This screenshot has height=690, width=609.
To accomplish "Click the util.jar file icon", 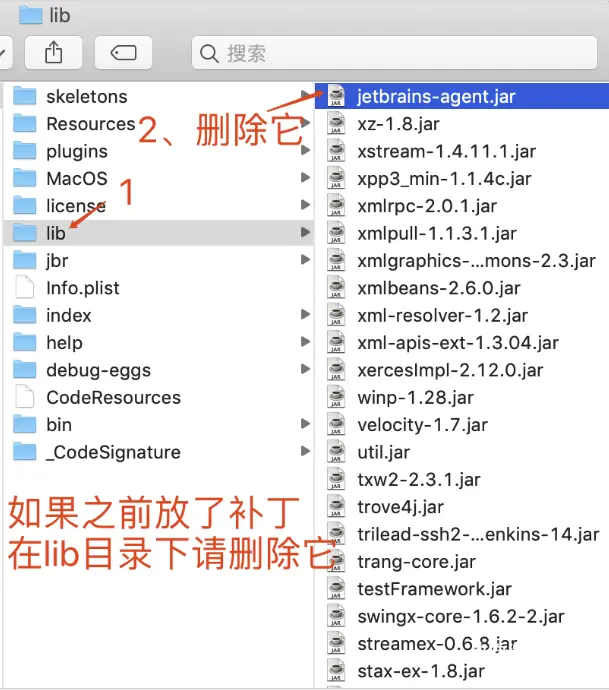I will tap(336, 452).
